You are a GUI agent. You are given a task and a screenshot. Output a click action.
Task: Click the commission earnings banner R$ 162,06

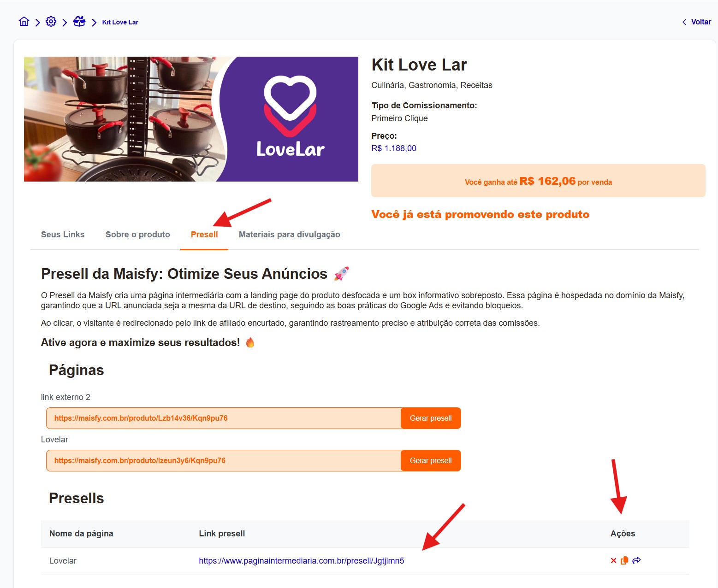pos(538,181)
